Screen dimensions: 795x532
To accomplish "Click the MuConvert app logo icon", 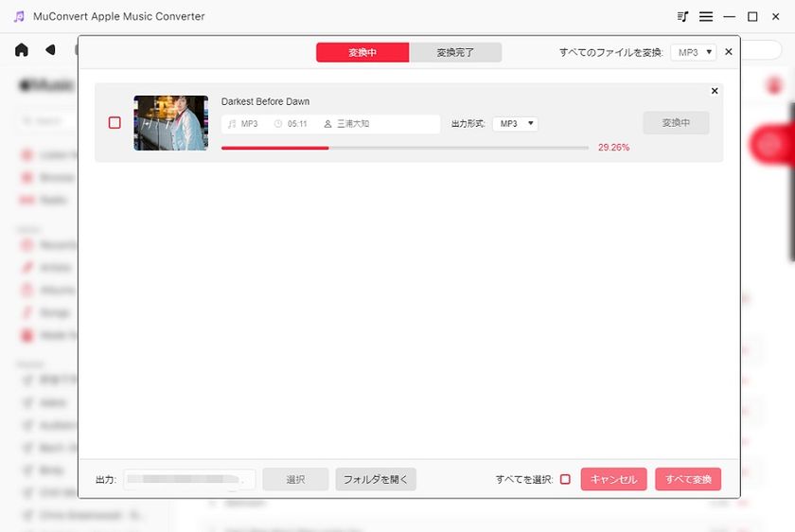I will click(19, 17).
